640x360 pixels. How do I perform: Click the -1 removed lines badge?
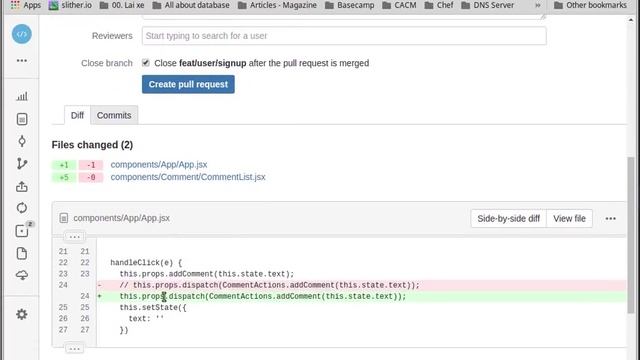(91, 165)
